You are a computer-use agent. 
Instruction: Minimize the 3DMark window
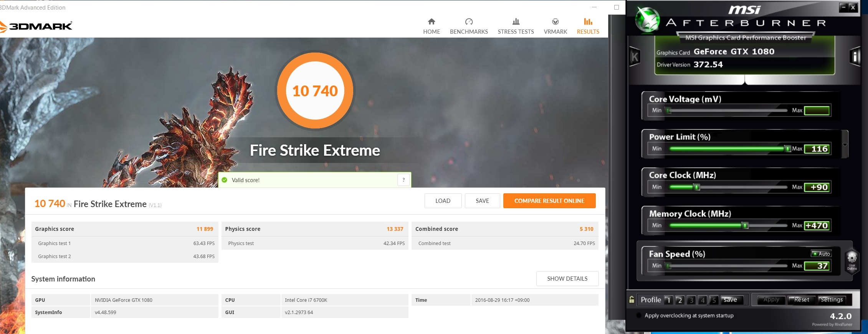coord(594,7)
